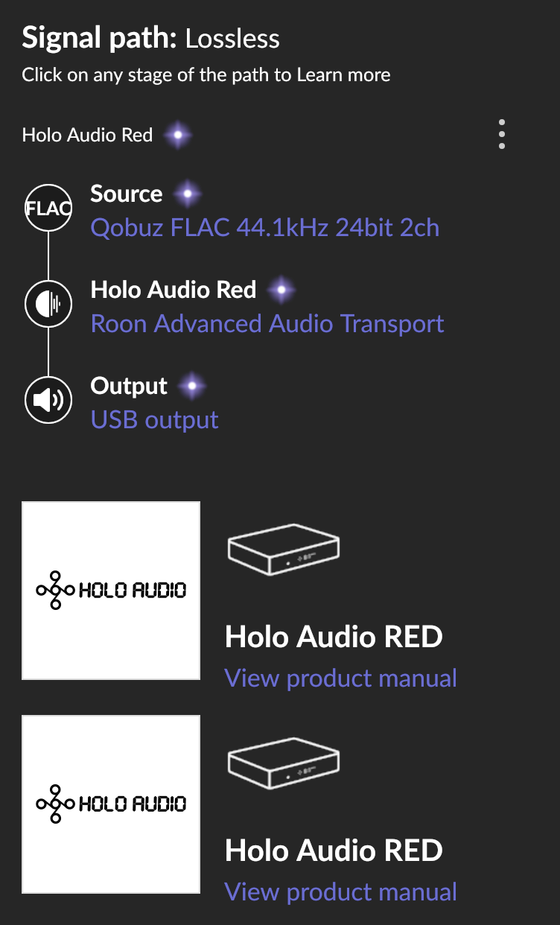Open Qobuz FLAC 44.1kHz 24bit 2ch details

tap(265, 227)
